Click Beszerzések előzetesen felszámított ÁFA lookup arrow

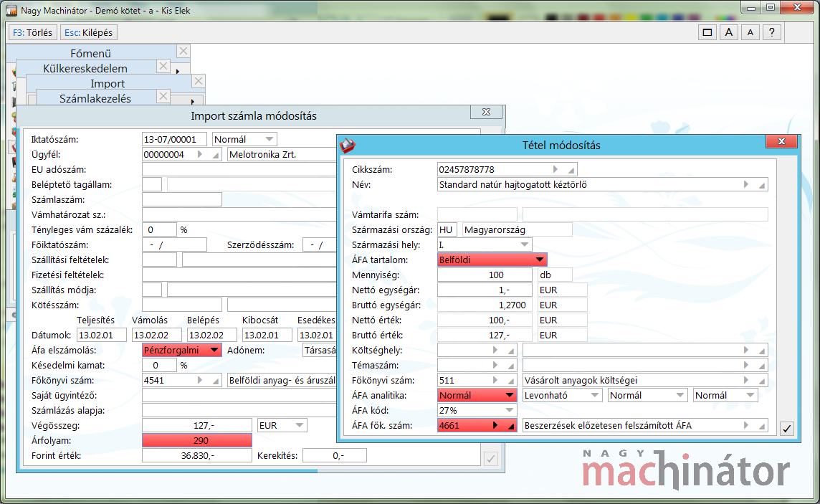[746, 425]
